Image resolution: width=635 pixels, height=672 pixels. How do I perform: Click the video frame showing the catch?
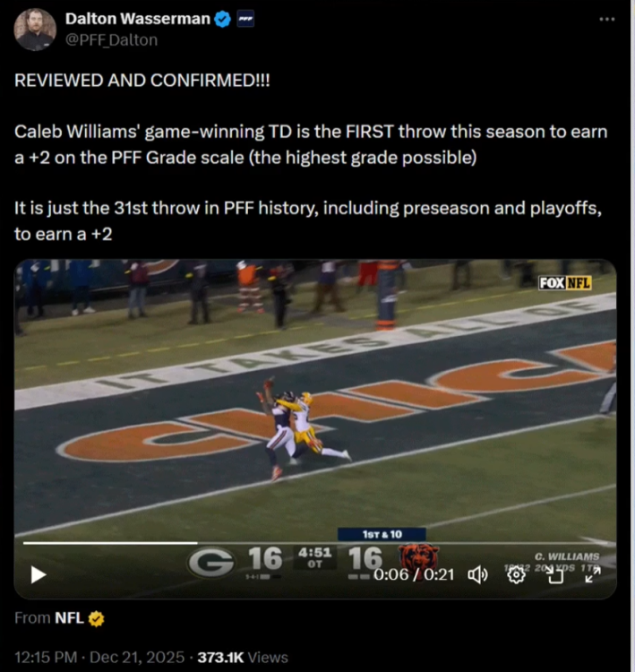pyautogui.click(x=296, y=421)
